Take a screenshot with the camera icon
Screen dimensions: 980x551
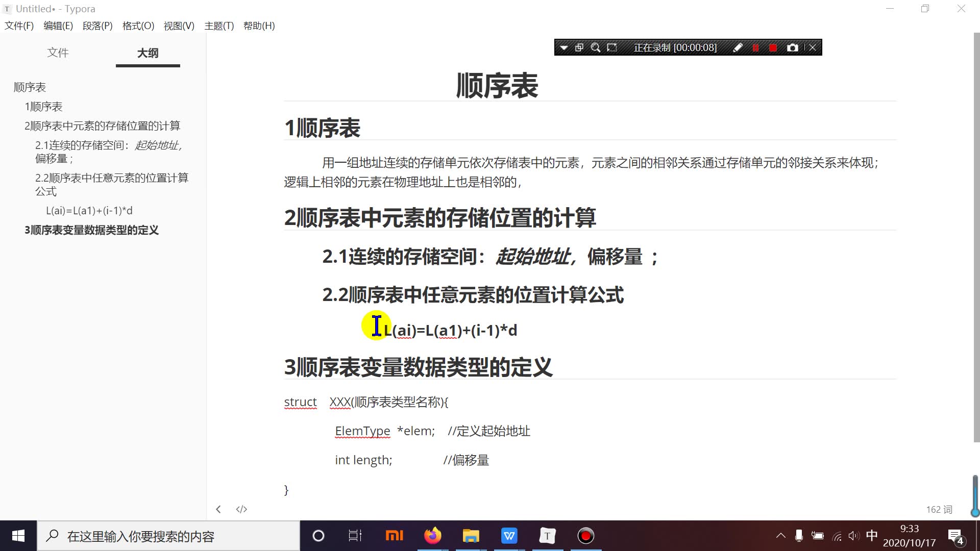(x=792, y=47)
